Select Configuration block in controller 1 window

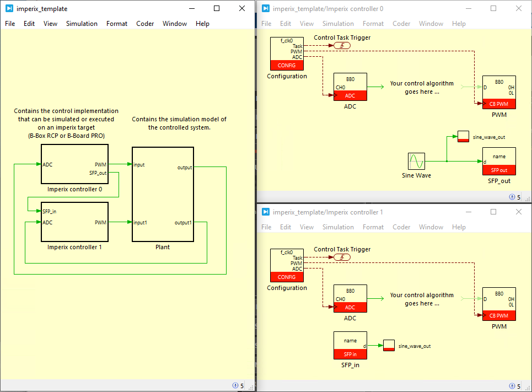coord(287,265)
